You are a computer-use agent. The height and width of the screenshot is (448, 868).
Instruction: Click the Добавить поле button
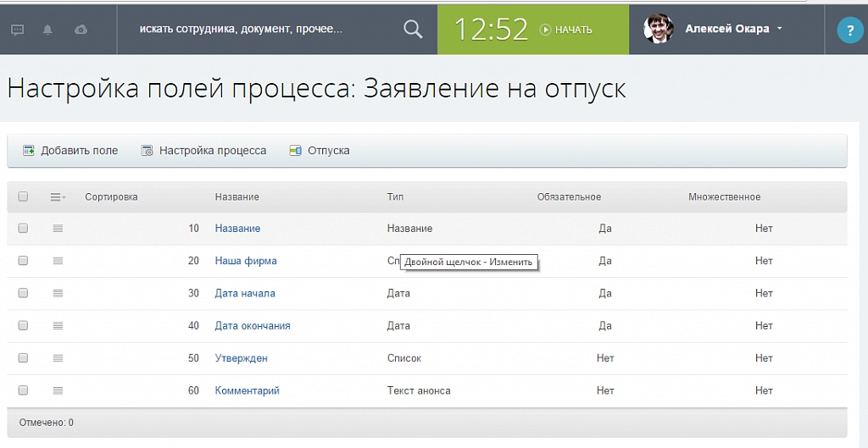coord(70,151)
